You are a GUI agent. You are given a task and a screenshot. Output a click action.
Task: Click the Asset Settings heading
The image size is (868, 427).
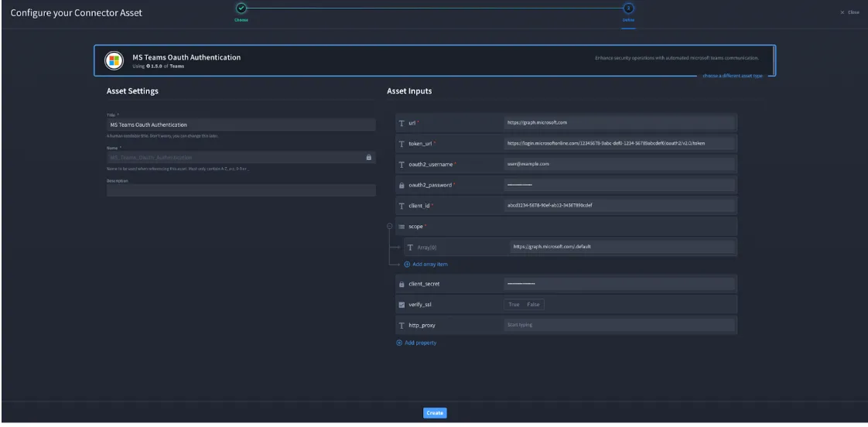click(x=132, y=91)
